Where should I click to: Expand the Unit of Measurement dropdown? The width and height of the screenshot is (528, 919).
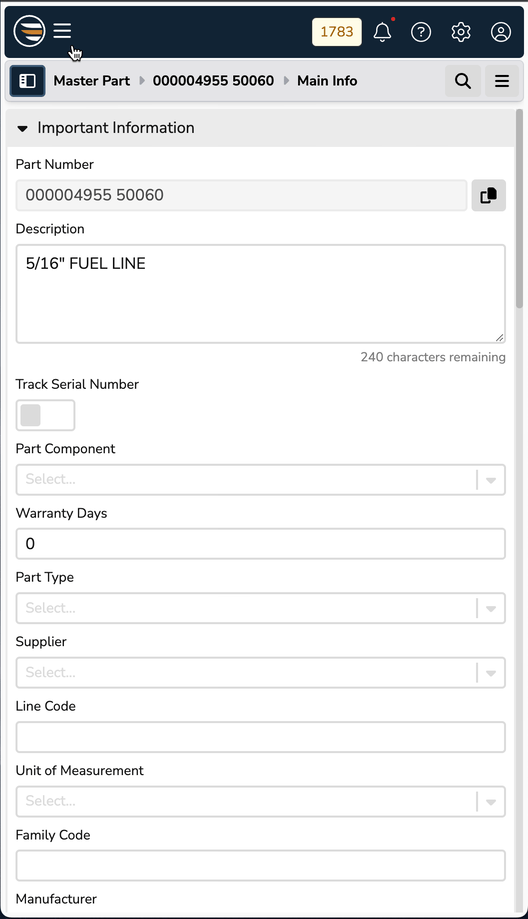(260, 801)
